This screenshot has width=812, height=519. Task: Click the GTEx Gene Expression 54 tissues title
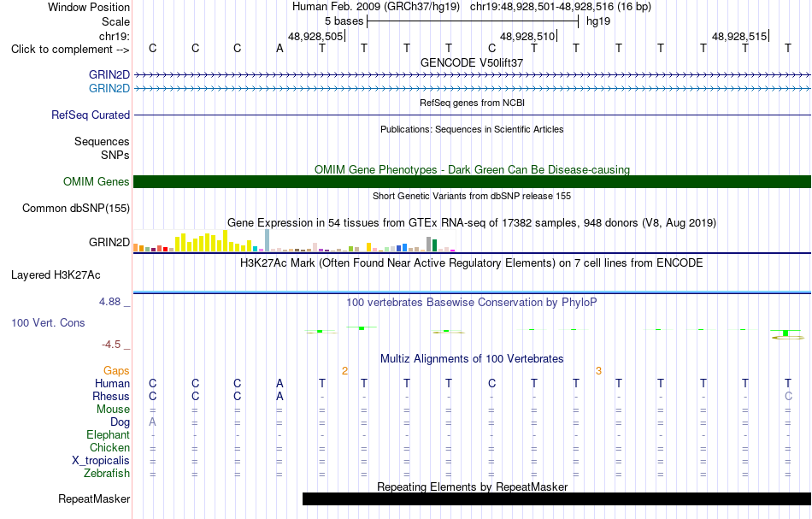coord(472,222)
